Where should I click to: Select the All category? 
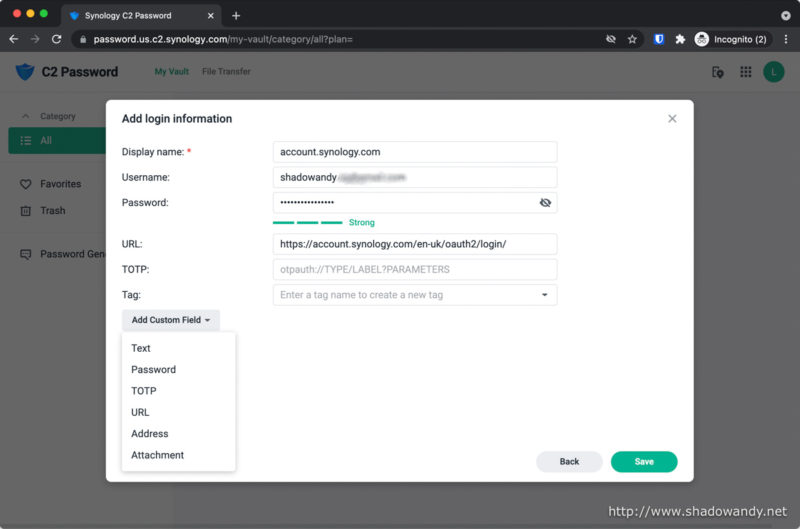(57, 141)
